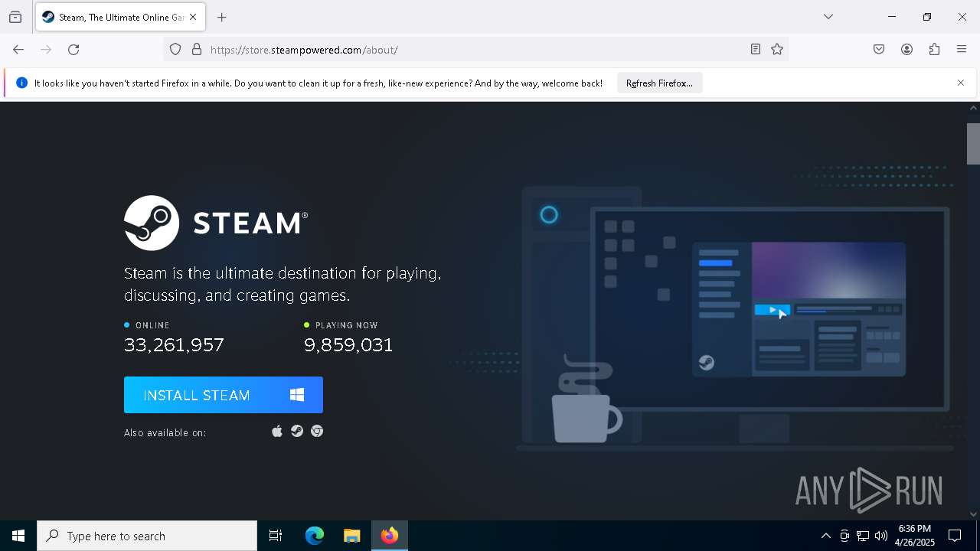Image resolution: width=980 pixels, height=551 pixels.
Task: Open the Windows notification center
Action: pyautogui.click(x=955, y=536)
